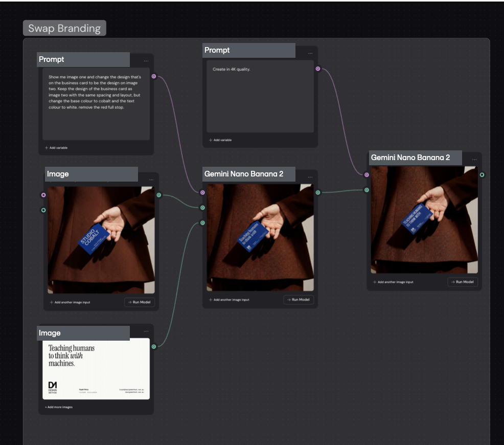504x445 pixels.
Task: Click the green input port of the Studio Cobalt Image node
Action: pos(43,210)
